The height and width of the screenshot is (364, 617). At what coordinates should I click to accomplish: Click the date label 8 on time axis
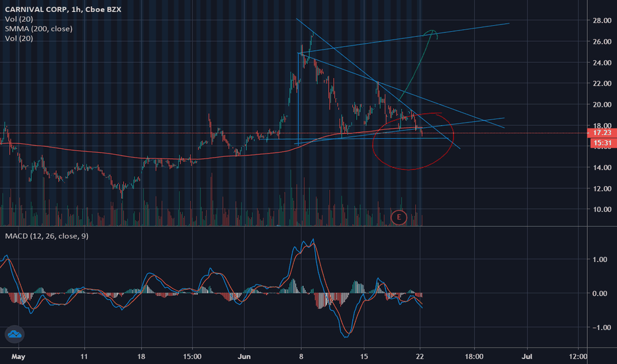click(x=301, y=357)
